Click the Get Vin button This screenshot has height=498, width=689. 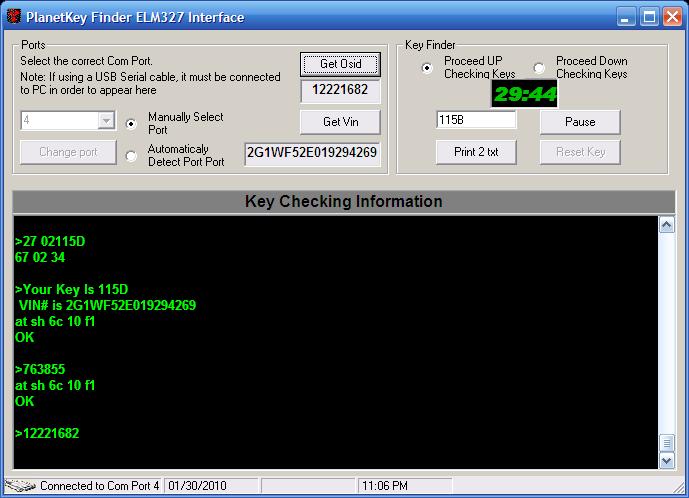click(340, 122)
